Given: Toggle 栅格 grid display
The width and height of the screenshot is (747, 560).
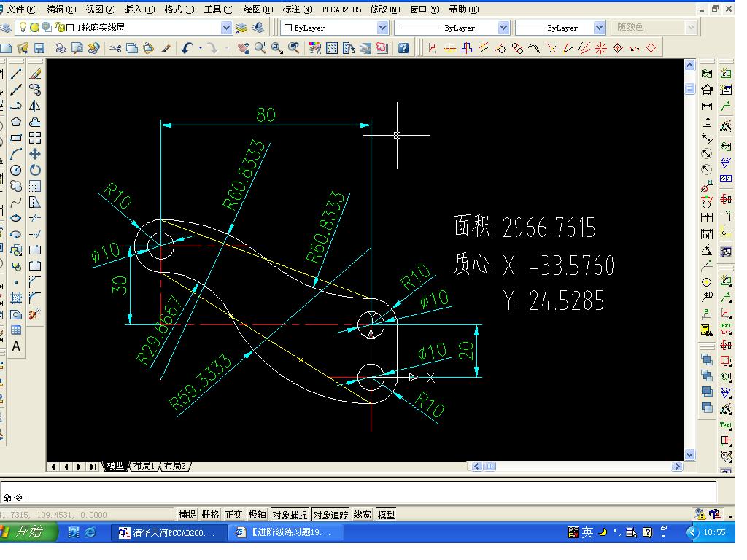Looking at the screenshot, I should click(210, 515).
